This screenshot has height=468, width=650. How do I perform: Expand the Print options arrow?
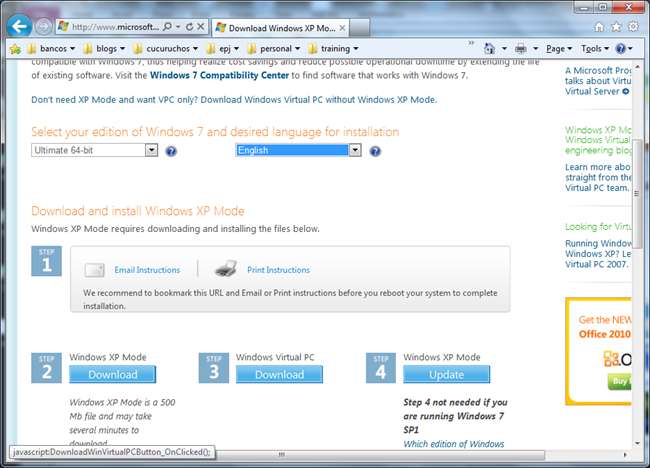pos(536,49)
